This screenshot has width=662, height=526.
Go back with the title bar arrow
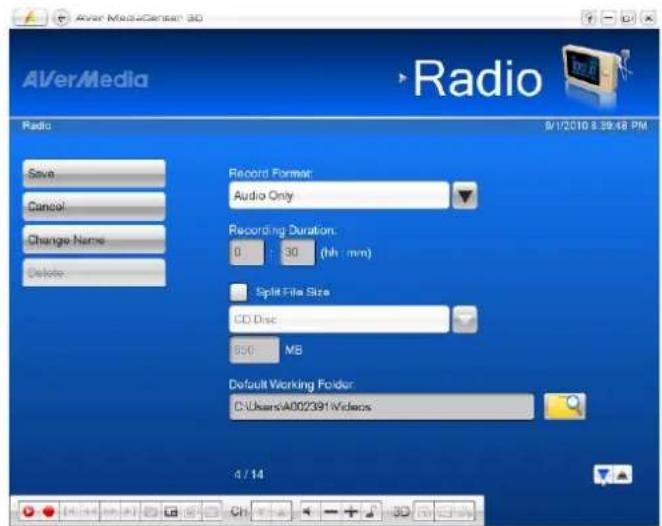coord(62,18)
